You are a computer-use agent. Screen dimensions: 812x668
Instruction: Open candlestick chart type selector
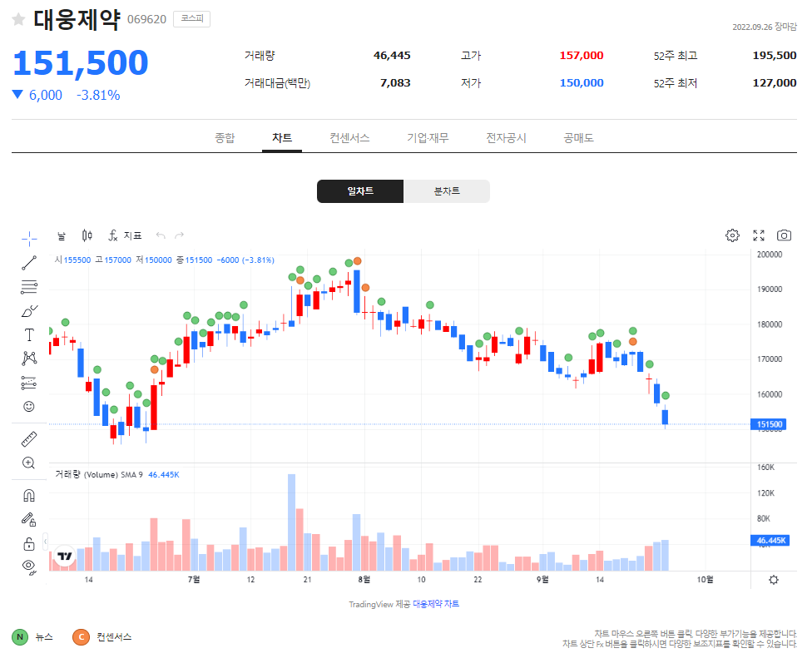(x=87, y=236)
